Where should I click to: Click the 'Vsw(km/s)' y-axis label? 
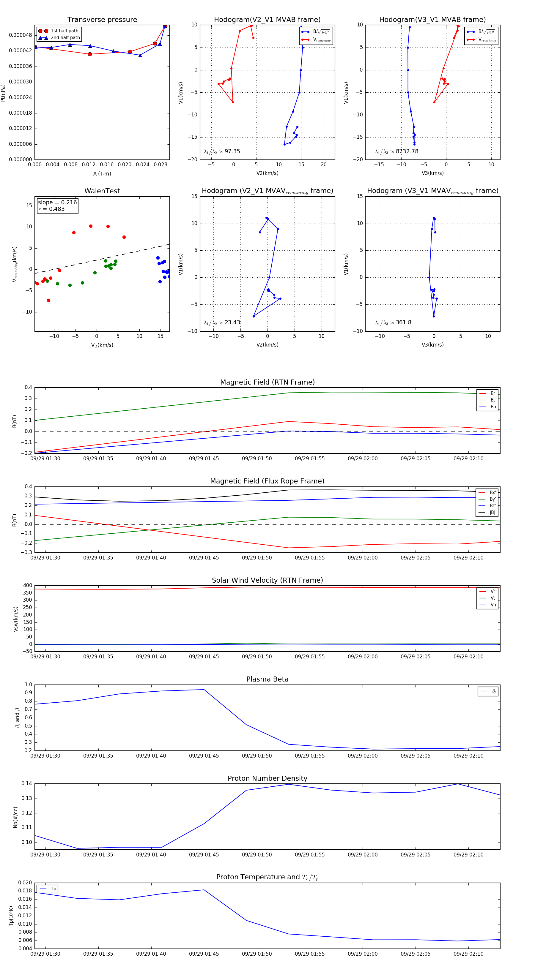point(16,619)
